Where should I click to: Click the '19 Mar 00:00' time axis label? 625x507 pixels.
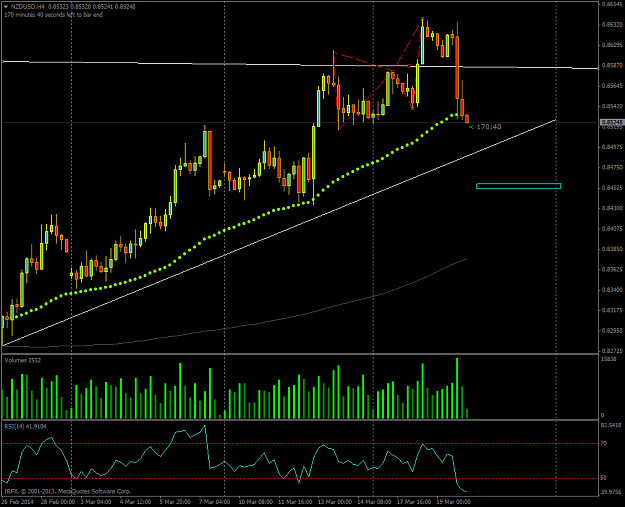point(453,502)
